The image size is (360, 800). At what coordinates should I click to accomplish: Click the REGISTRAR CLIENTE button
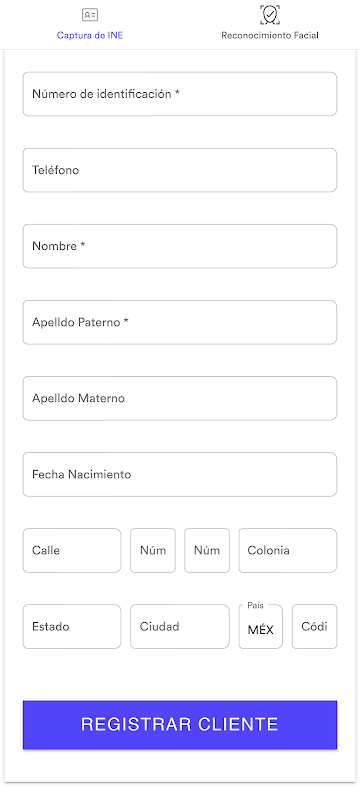point(179,724)
